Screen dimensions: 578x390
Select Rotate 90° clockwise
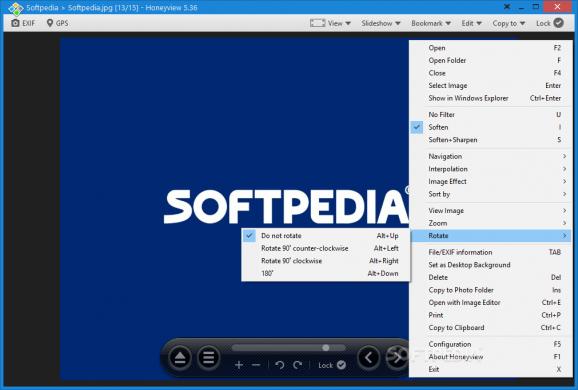point(325,261)
